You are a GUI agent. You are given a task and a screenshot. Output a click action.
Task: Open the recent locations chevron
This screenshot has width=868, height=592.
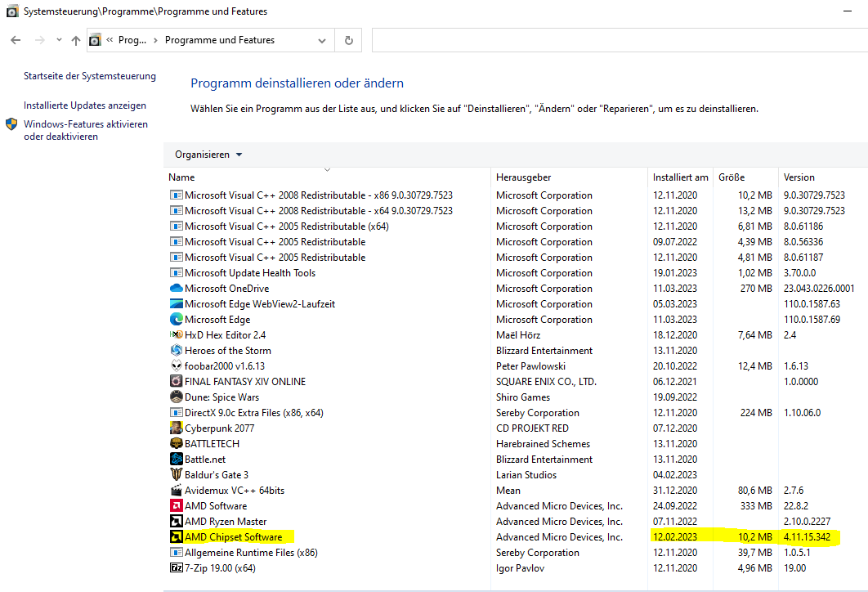coord(59,40)
